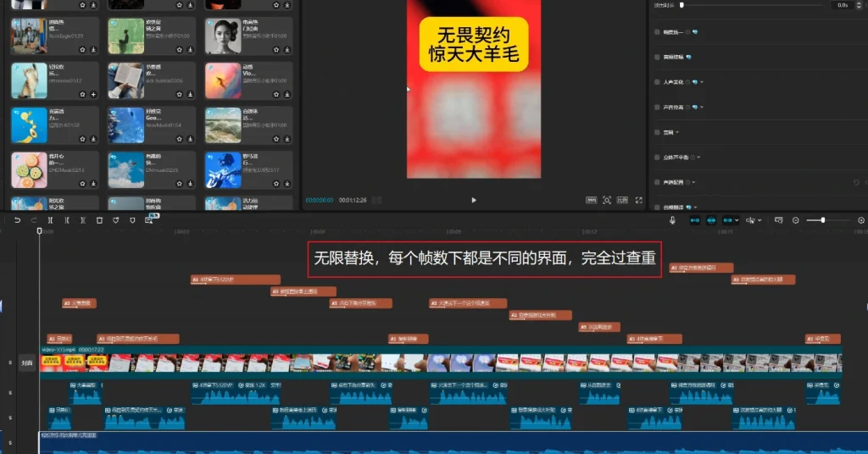
Task: Favorite the lemon slices music track
Action: click(82, 140)
